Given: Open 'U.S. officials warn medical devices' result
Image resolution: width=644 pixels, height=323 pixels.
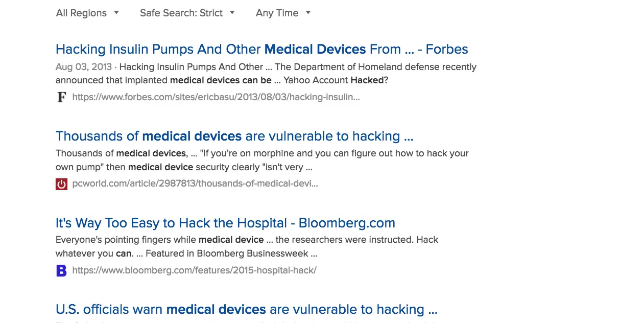Looking at the screenshot, I should pos(246,310).
